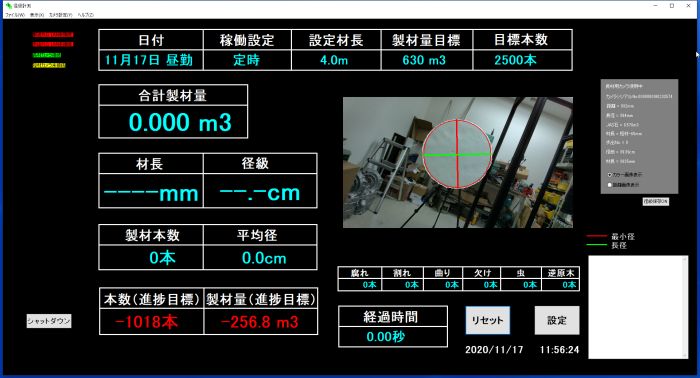This screenshot has width=700, height=378.
Task: Click the シャットダウン shutdown button
Action: 49,321
